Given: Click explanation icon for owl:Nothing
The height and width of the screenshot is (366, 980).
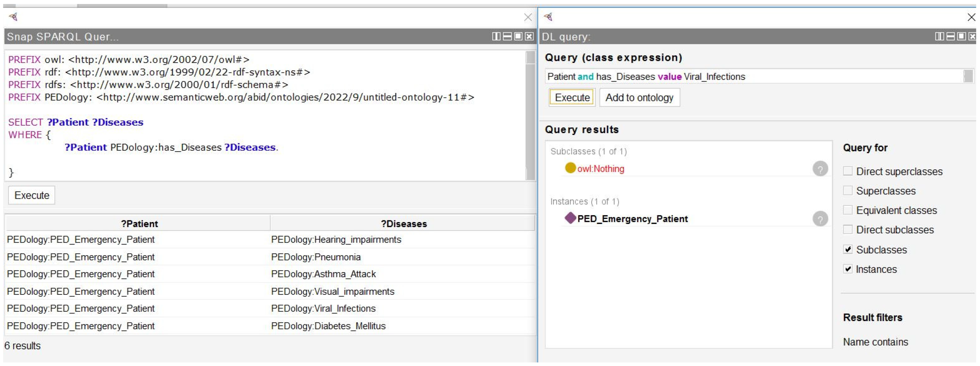Looking at the screenshot, I should [820, 168].
